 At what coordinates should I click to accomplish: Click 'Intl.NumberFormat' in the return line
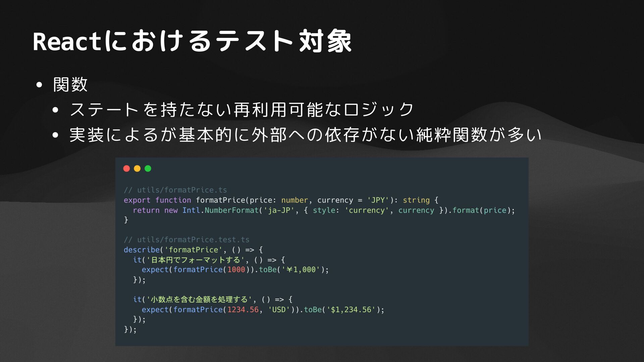click(x=220, y=210)
